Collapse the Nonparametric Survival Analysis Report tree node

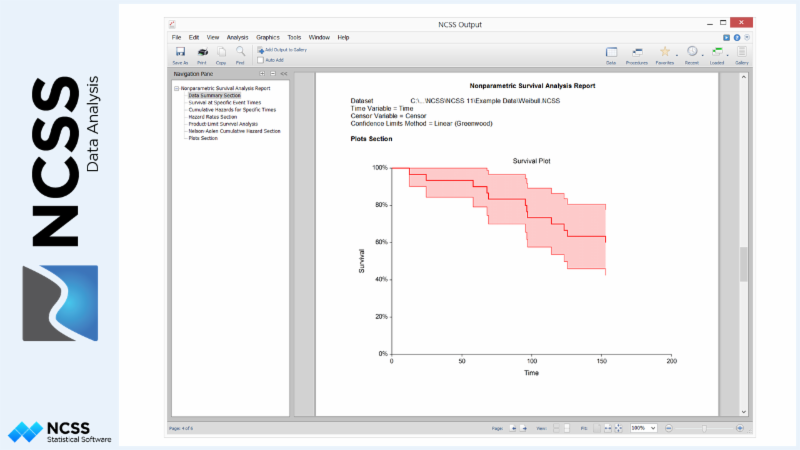pyautogui.click(x=176, y=88)
